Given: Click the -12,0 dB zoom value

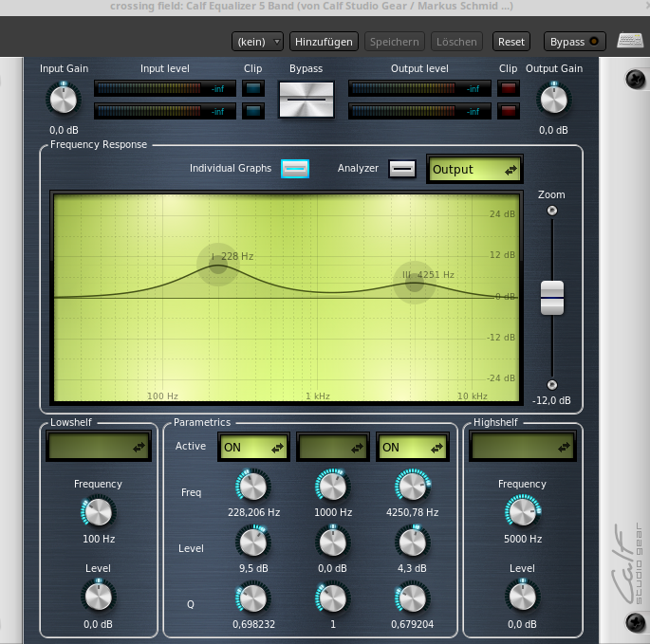Looking at the screenshot, I should click(x=551, y=400).
